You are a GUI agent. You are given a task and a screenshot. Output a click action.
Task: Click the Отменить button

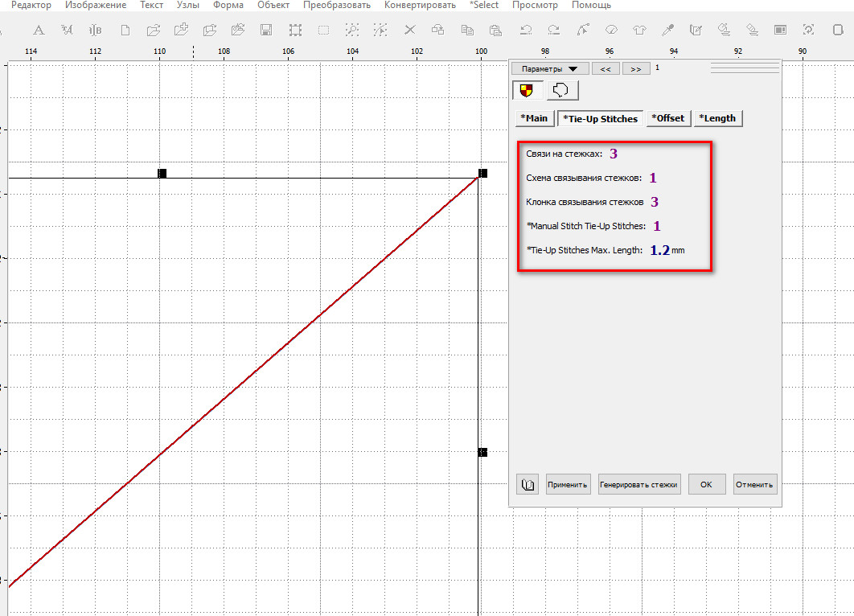tap(754, 484)
